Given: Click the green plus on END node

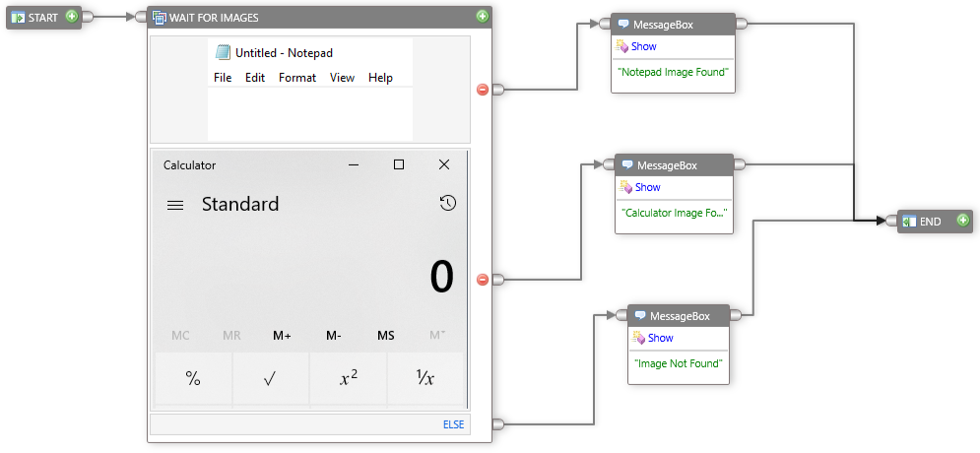Looking at the screenshot, I should pyautogui.click(x=963, y=220).
